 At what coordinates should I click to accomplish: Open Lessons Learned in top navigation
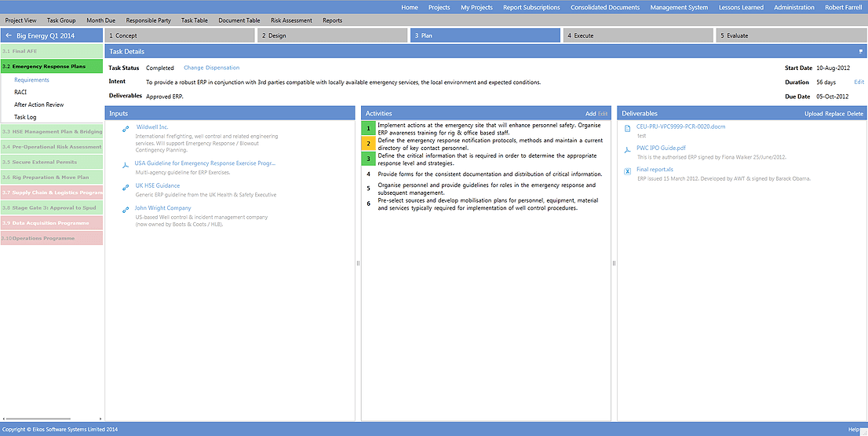[x=740, y=7]
